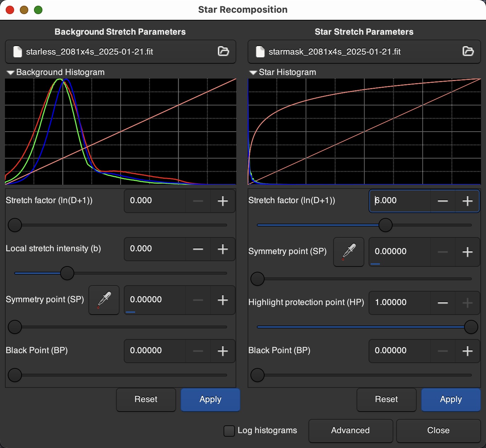Pick the background symmetry point with the eyedropper
The width and height of the screenshot is (486, 448).
click(x=104, y=300)
